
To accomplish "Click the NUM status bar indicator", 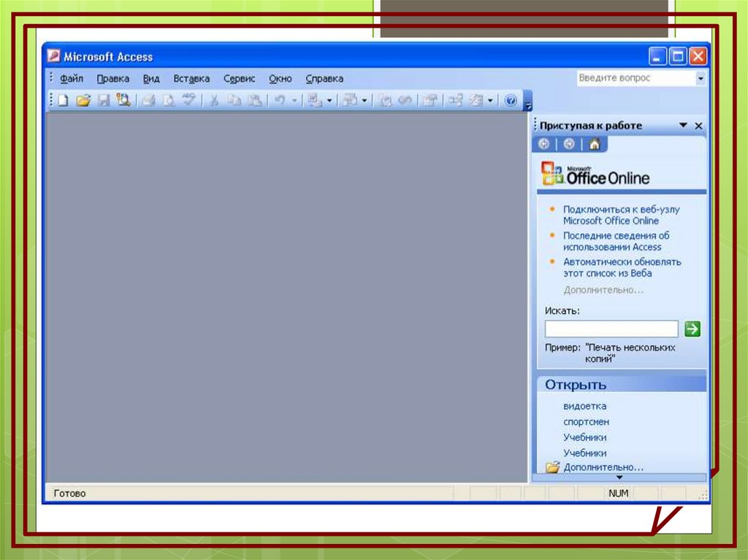I will [x=618, y=494].
